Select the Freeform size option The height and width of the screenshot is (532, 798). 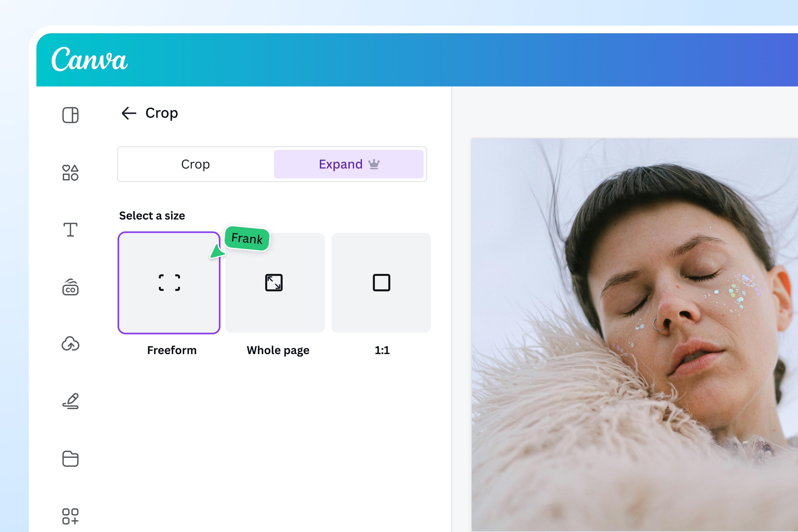click(x=169, y=283)
